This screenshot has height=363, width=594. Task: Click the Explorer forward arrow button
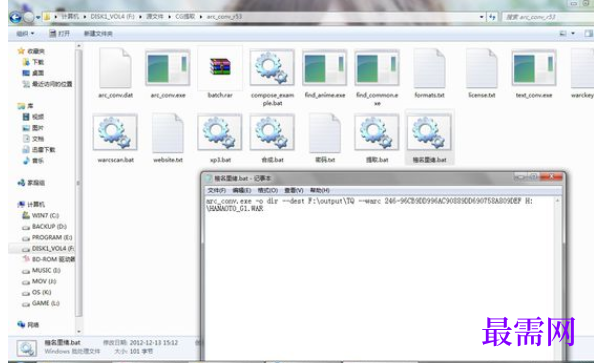29,17
